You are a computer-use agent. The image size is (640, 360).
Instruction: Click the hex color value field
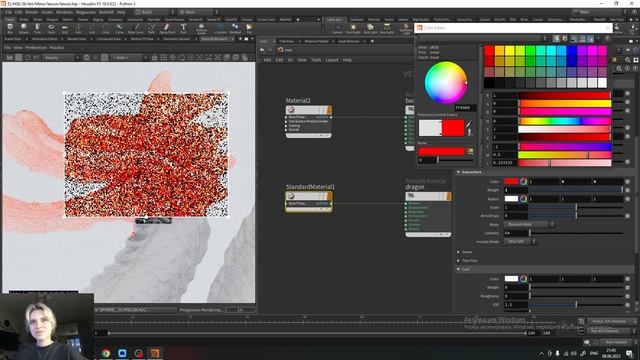(464, 108)
